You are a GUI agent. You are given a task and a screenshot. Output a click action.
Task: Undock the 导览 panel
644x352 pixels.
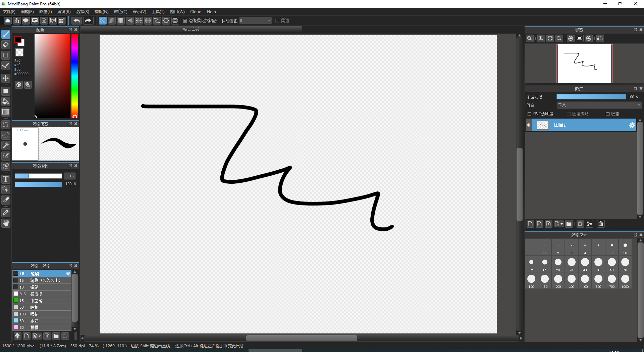(x=635, y=30)
